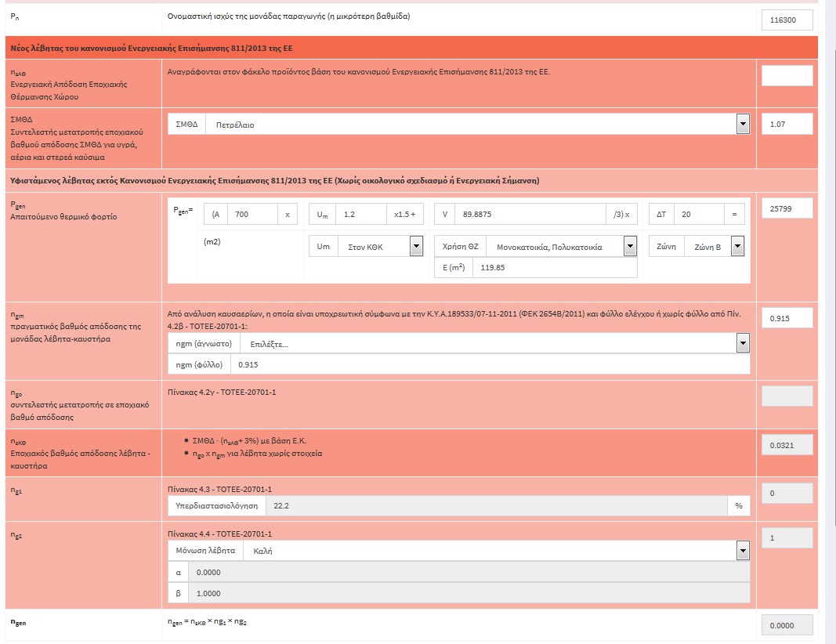The image size is (836, 644).
Task: Click the E (m²) field with 119.85
Action: click(x=555, y=267)
